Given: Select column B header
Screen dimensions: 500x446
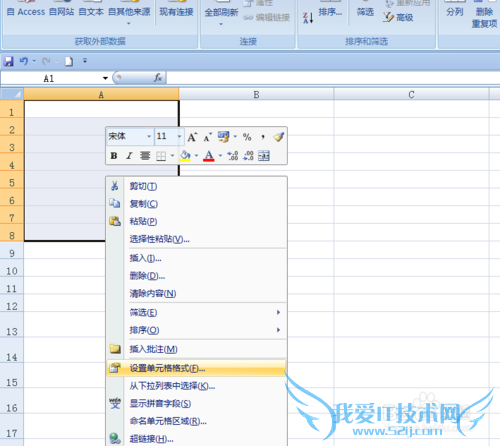Looking at the screenshot, I should pyautogui.click(x=256, y=94).
